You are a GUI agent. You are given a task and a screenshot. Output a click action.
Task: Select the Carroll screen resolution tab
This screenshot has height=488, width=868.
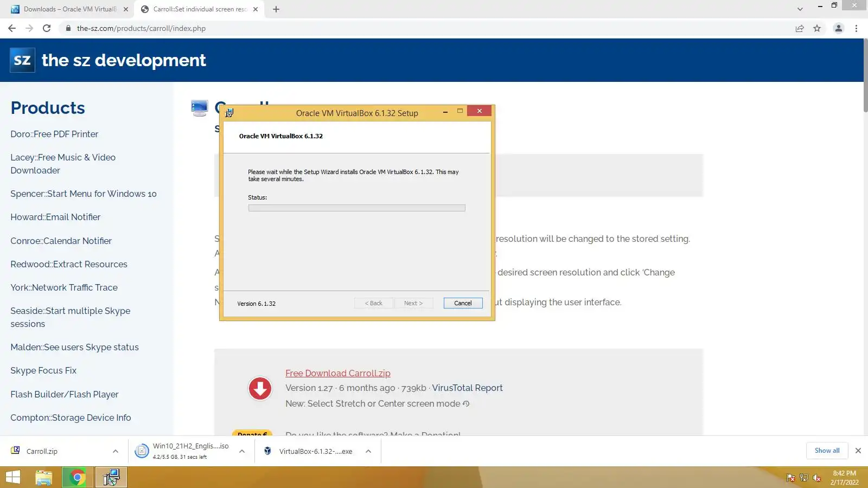pyautogui.click(x=200, y=9)
